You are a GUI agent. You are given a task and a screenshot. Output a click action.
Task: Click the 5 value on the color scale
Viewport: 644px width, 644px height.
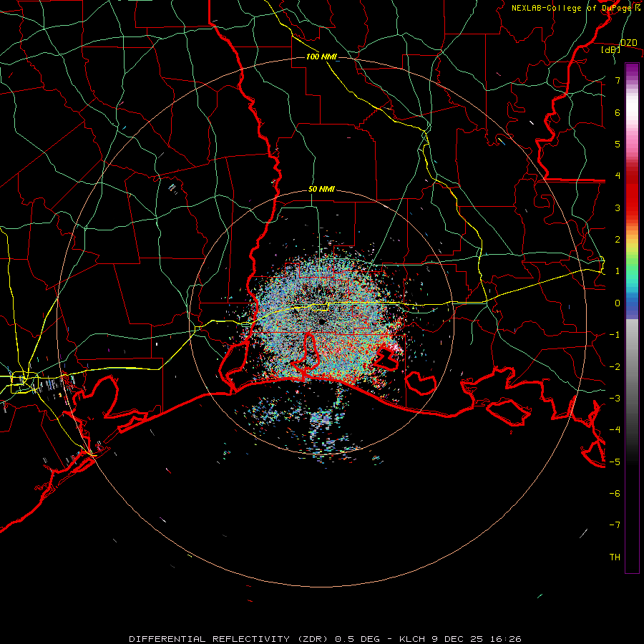tap(618, 144)
